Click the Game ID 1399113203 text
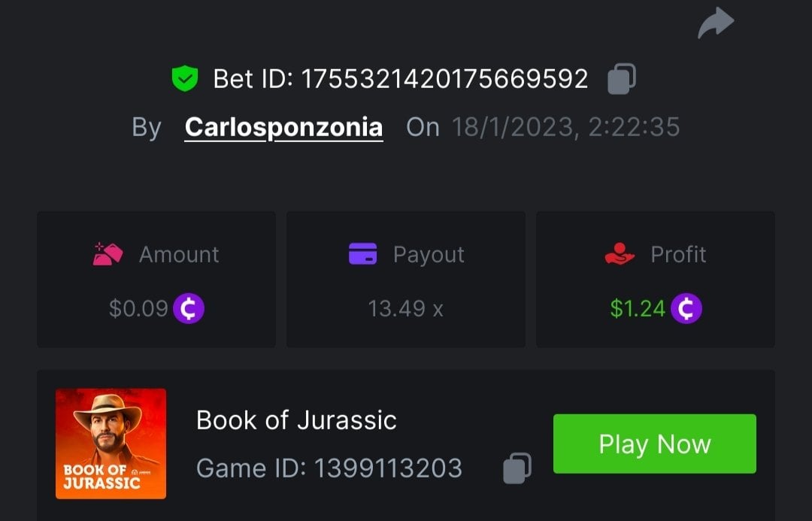The height and width of the screenshot is (521, 812). (x=329, y=468)
